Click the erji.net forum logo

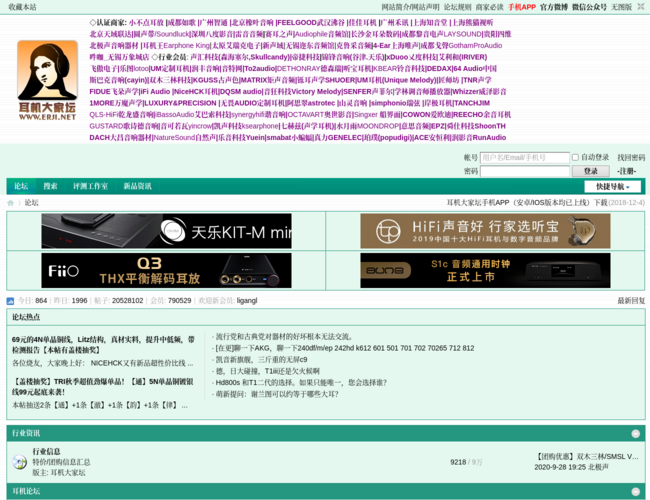47,80
